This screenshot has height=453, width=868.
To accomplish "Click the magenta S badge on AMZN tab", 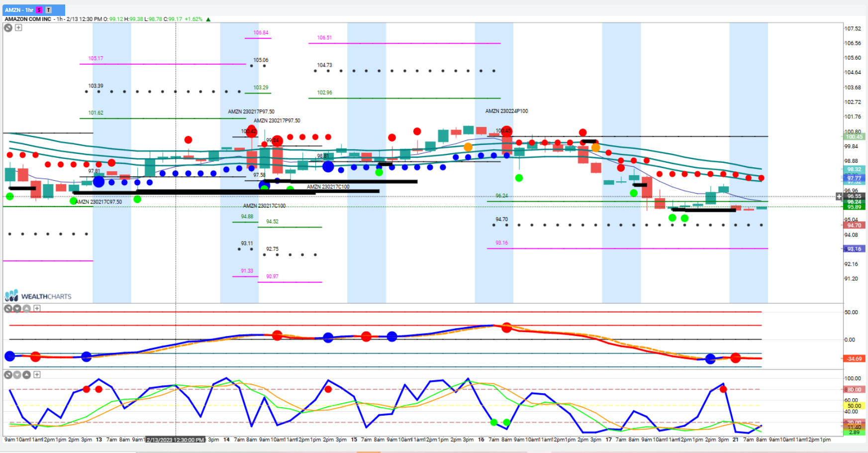I will click(39, 10).
